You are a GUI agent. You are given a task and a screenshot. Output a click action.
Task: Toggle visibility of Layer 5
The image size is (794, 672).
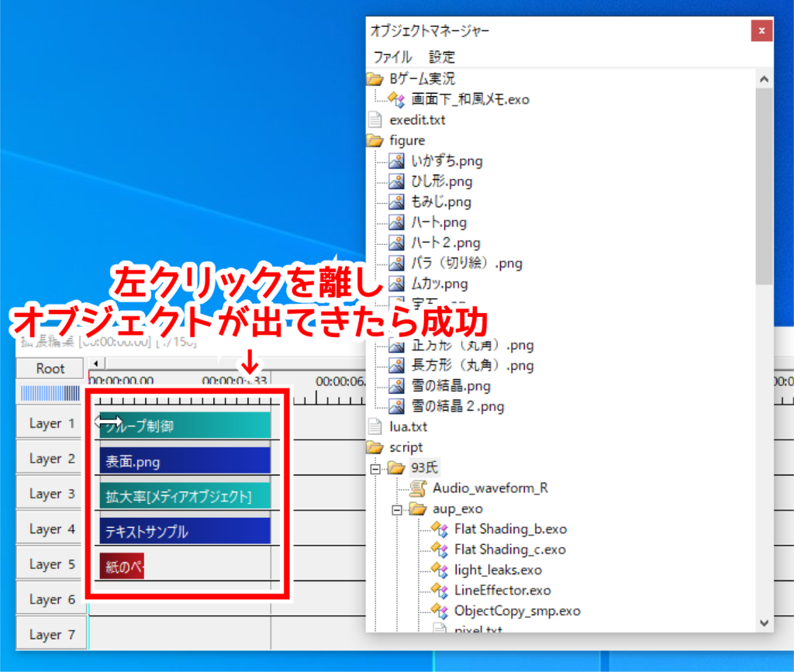click(x=50, y=563)
